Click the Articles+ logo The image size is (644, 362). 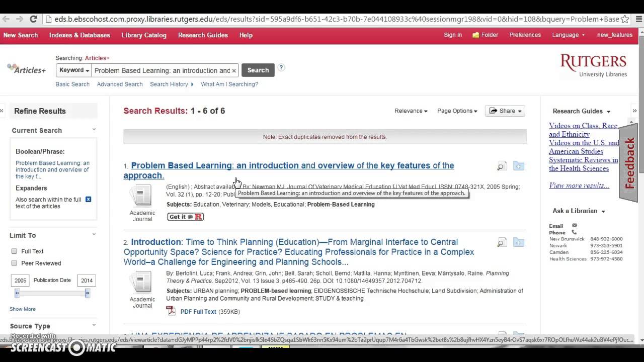tap(27, 69)
